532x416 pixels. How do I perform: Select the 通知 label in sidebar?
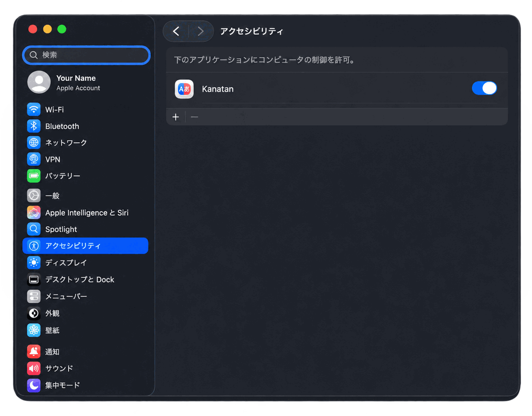[x=52, y=352]
